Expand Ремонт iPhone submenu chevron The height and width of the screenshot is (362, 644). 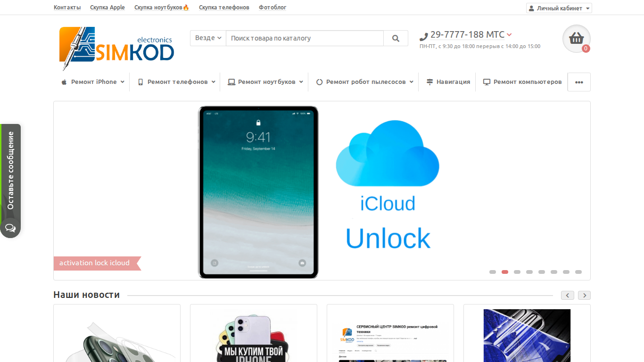click(x=123, y=82)
